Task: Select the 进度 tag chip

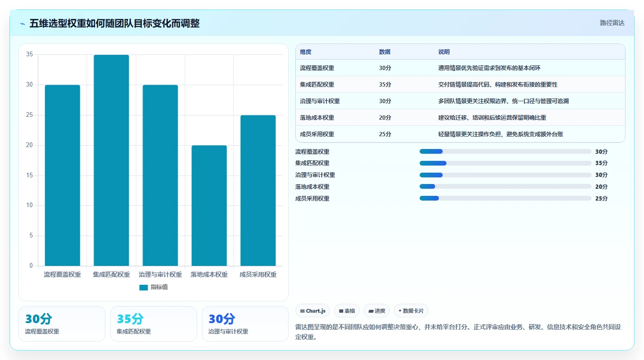Action: [x=377, y=311]
